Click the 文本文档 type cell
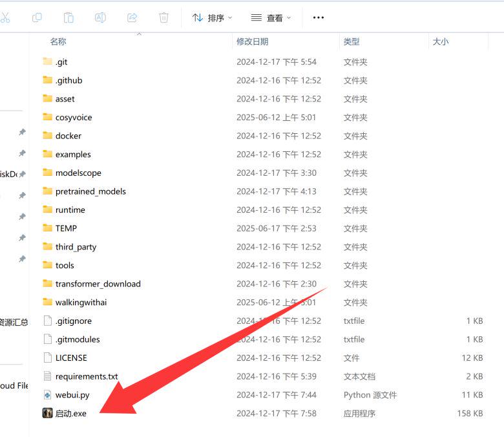This screenshot has height=437, width=504. coord(359,376)
